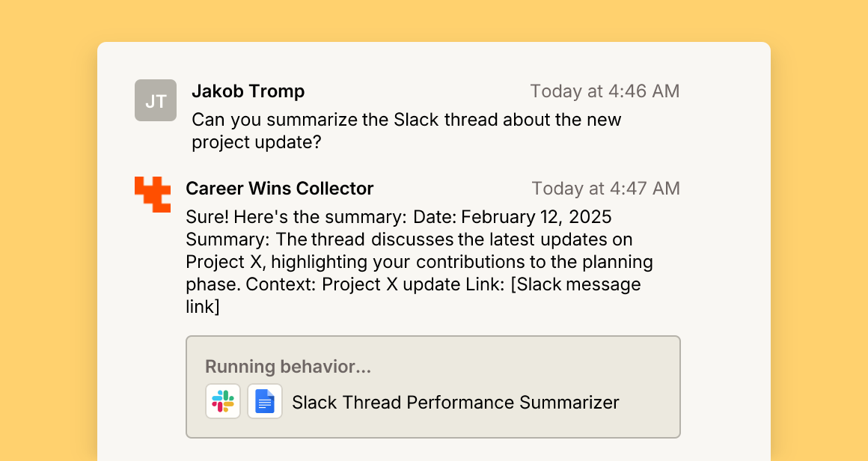Viewport: 868px width, 461px height.
Task: Click the JT avatar icon
Action: point(156,100)
